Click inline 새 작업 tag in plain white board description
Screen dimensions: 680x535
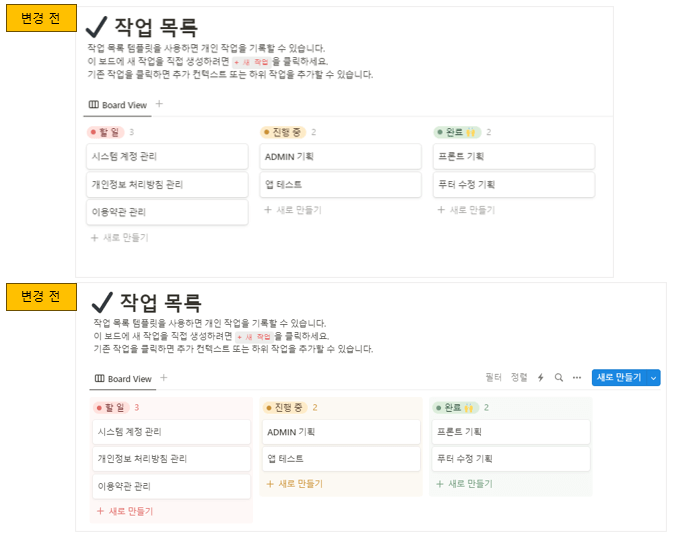(x=251, y=62)
